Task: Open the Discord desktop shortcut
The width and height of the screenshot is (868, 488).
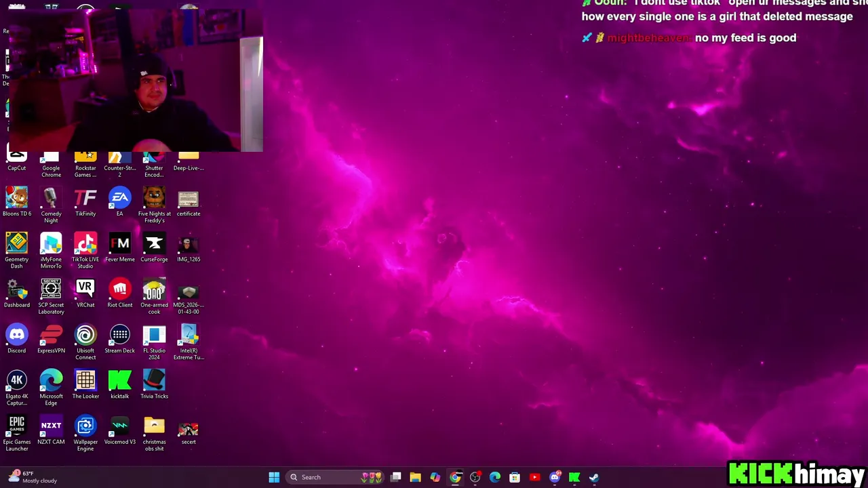Action: (x=17, y=339)
